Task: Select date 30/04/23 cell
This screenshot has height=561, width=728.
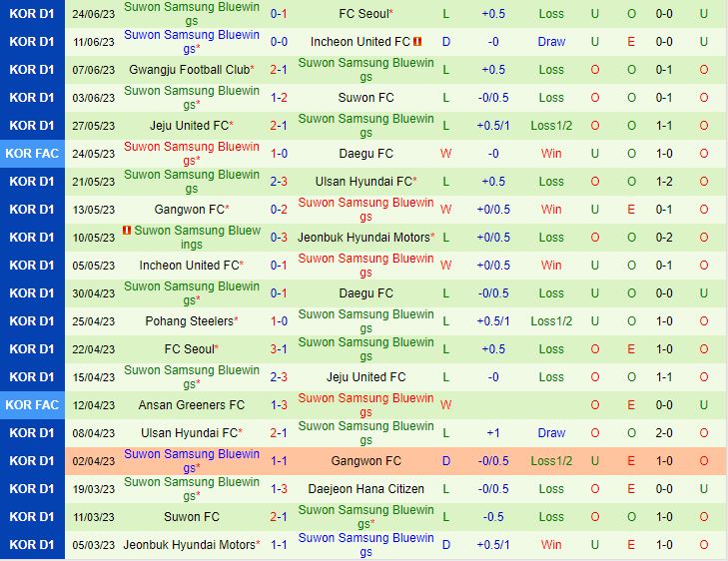Action: tap(93, 293)
